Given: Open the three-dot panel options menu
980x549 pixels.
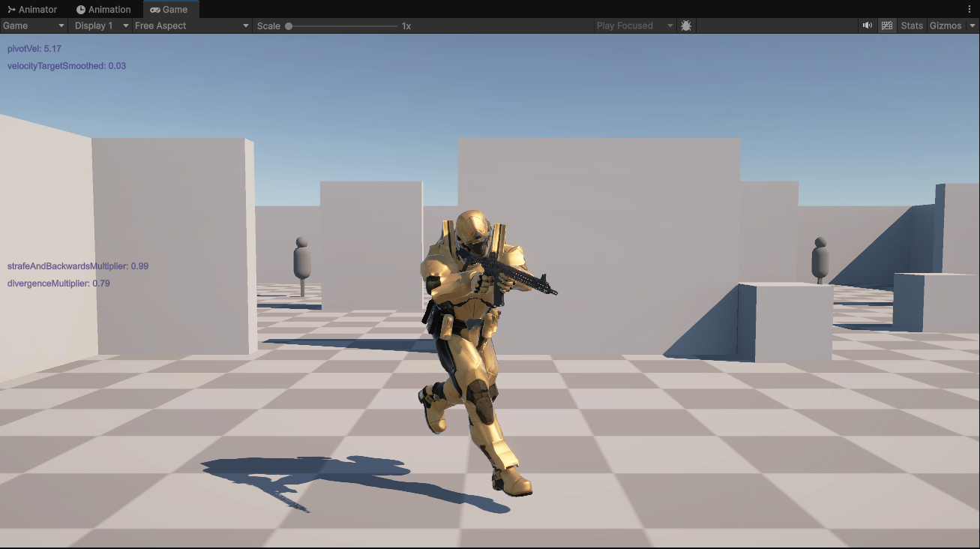Looking at the screenshot, I should pos(970,9).
